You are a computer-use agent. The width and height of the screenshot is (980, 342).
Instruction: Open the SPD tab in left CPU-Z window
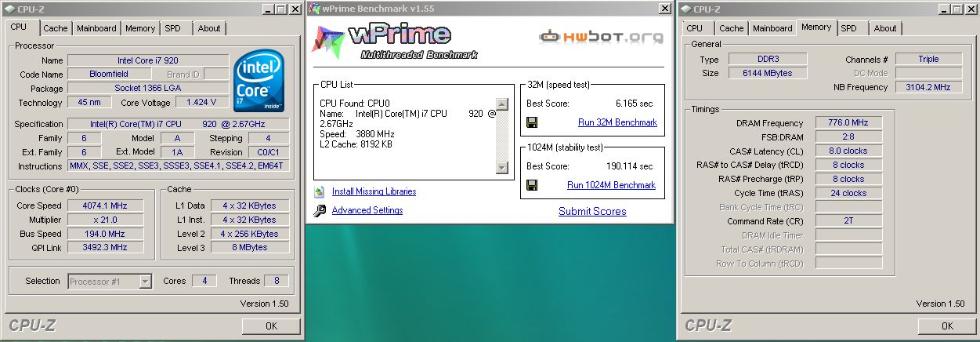click(173, 28)
